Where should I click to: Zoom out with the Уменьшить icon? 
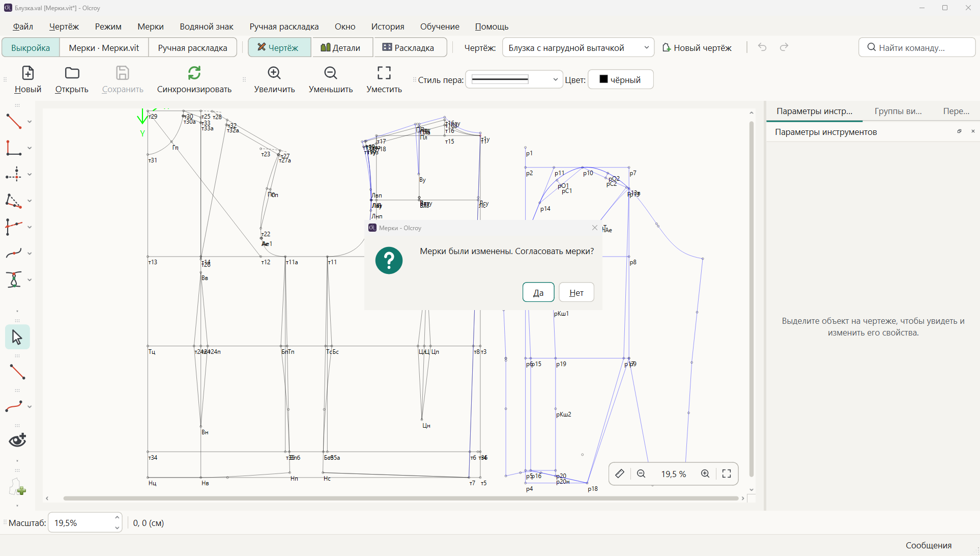tap(331, 73)
